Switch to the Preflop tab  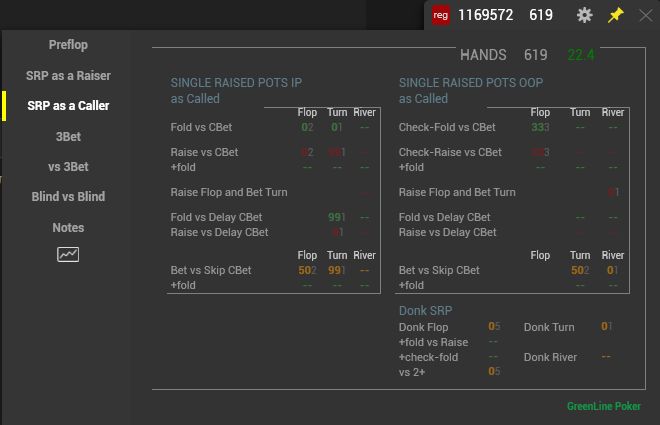pos(68,45)
